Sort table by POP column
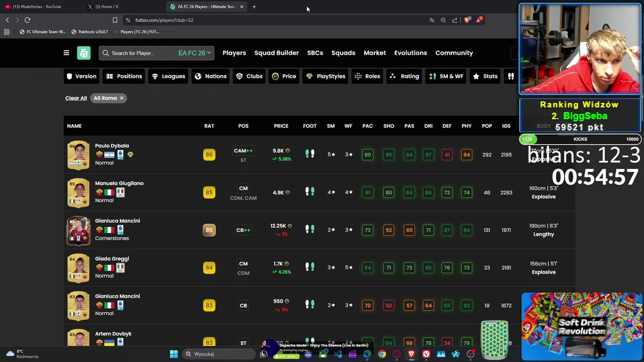 point(487,126)
